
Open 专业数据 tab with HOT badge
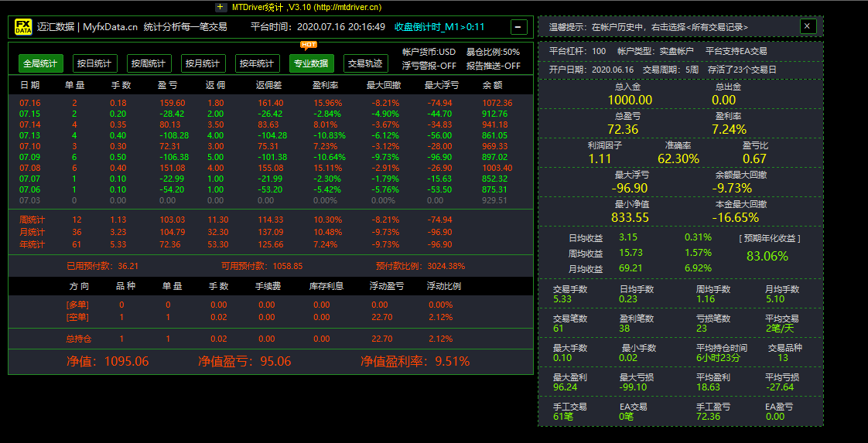(x=312, y=63)
